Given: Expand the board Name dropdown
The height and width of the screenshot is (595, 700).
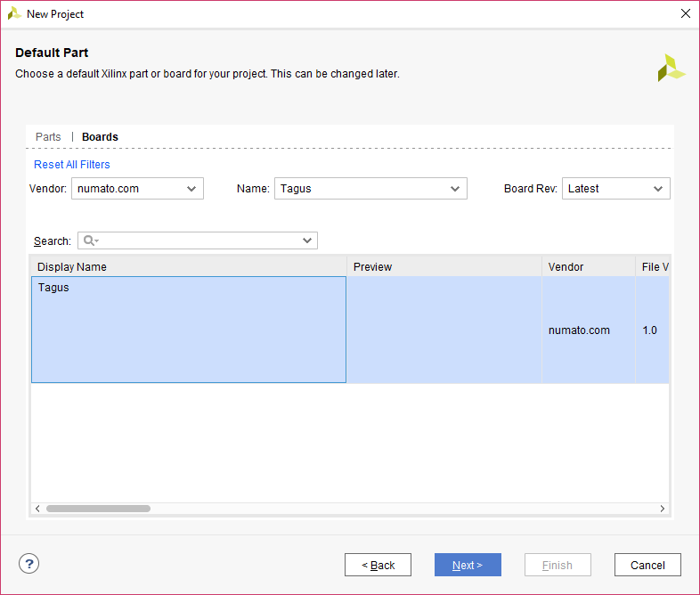Looking at the screenshot, I should coord(370,189).
